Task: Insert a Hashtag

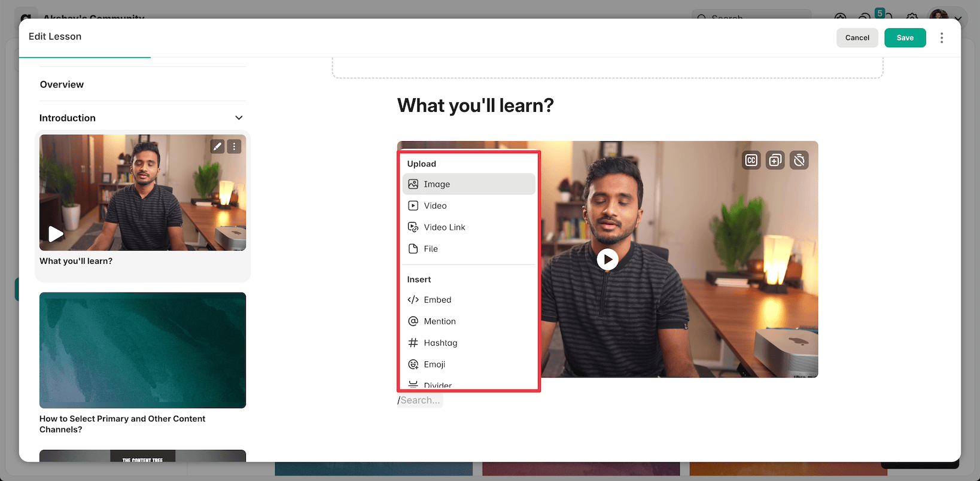Action: click(x=440, y=343)
